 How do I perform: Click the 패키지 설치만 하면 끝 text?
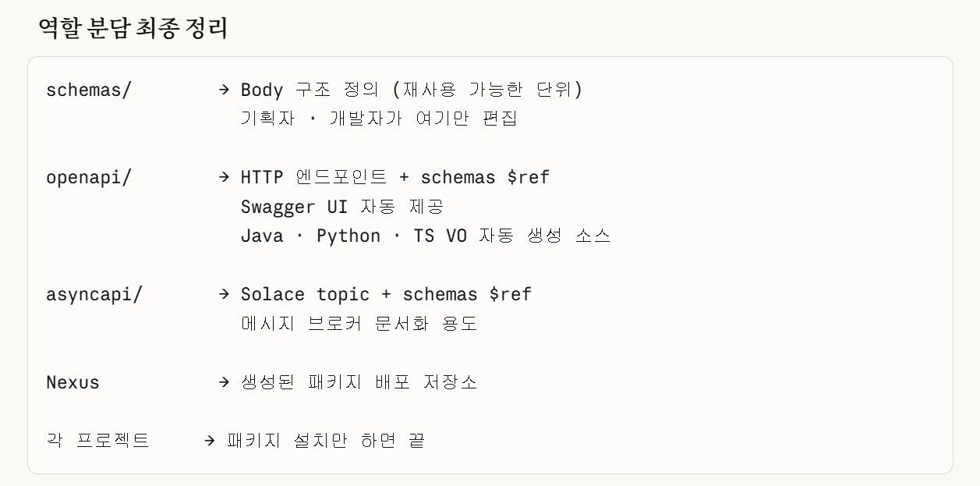click(325, 441)
